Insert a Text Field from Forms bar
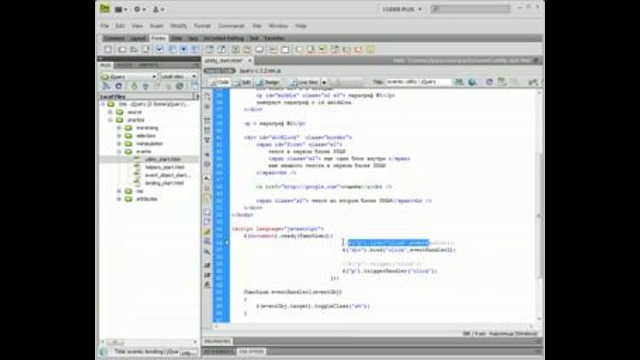 pyautogui.click(x=122, y=49)
